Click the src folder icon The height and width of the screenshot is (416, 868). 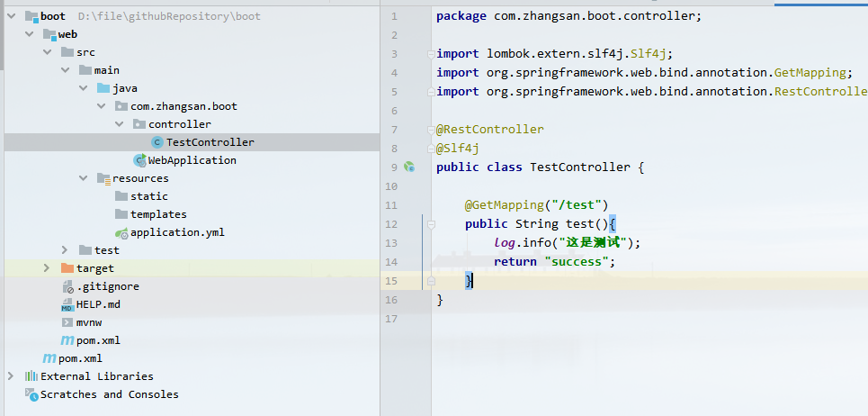(x=67, y=52)
